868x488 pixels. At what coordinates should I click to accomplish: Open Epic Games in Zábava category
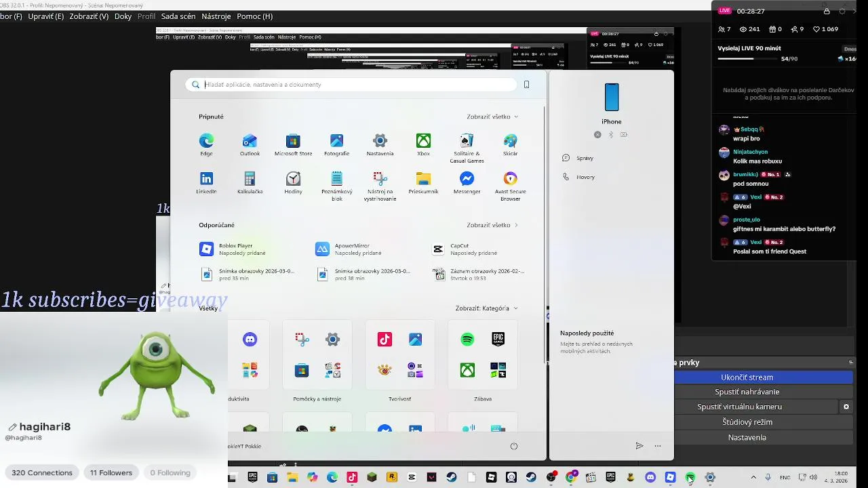pos(498,340)
